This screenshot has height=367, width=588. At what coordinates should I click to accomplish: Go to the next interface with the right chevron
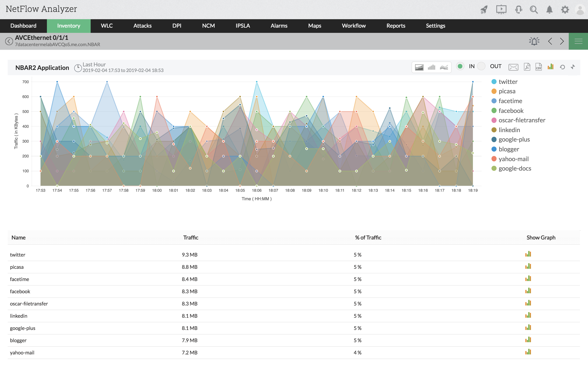click(562, 41)
